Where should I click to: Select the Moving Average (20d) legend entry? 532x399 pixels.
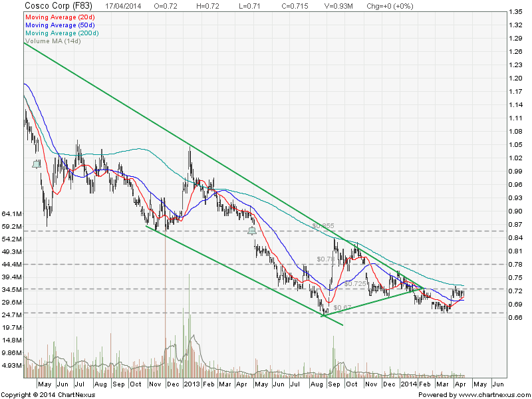coord(60,17)
